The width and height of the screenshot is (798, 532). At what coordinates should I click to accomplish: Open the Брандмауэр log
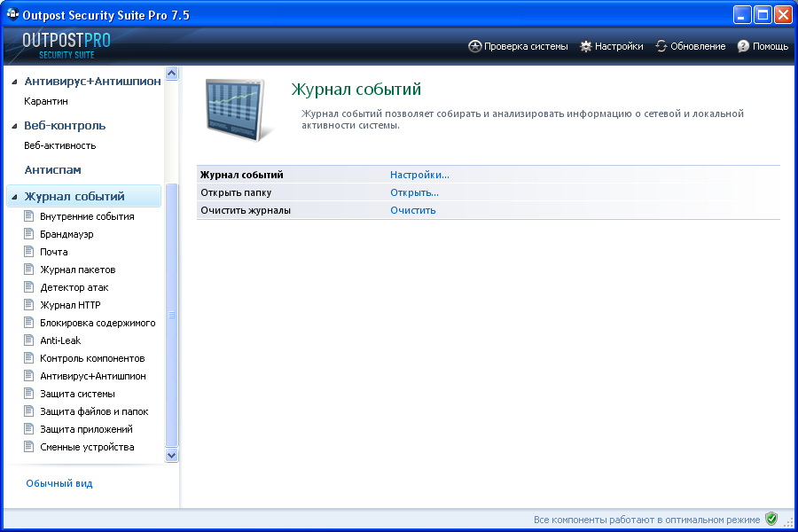tap(66, 234)
